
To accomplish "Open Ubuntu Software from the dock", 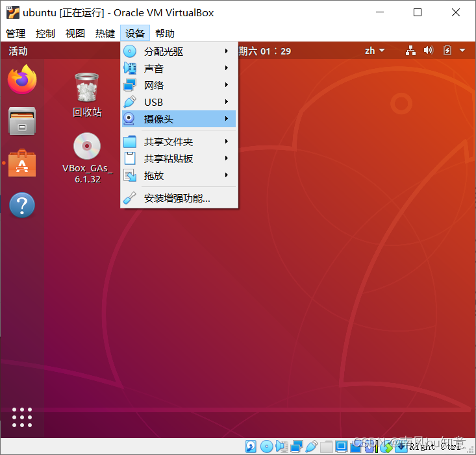I will click(22, 163).
